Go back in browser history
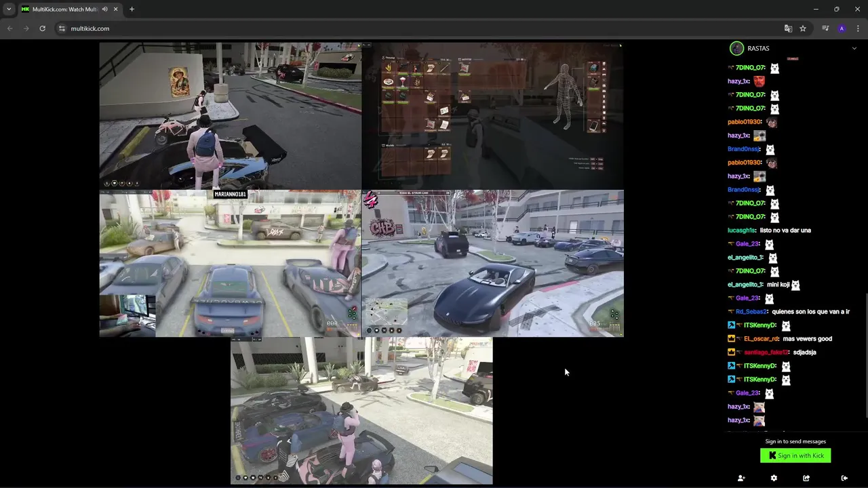 [9, 28]
